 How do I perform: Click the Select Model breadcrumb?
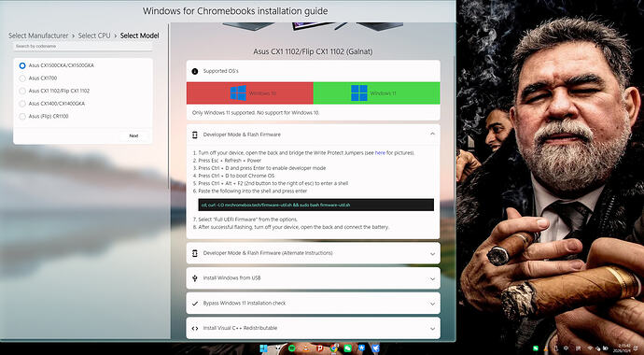coord(140,35)
